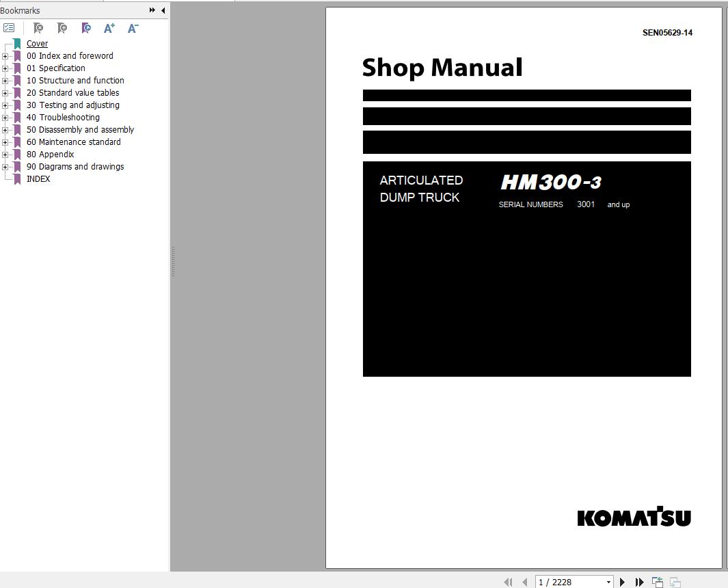Open the 10 Structure and function bookmark
This screenshot has width=728, height=588.
coord(75,81)
